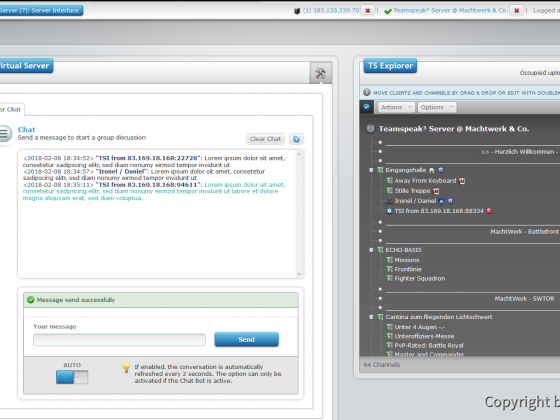Select the Stille Treppe channel

412,191
